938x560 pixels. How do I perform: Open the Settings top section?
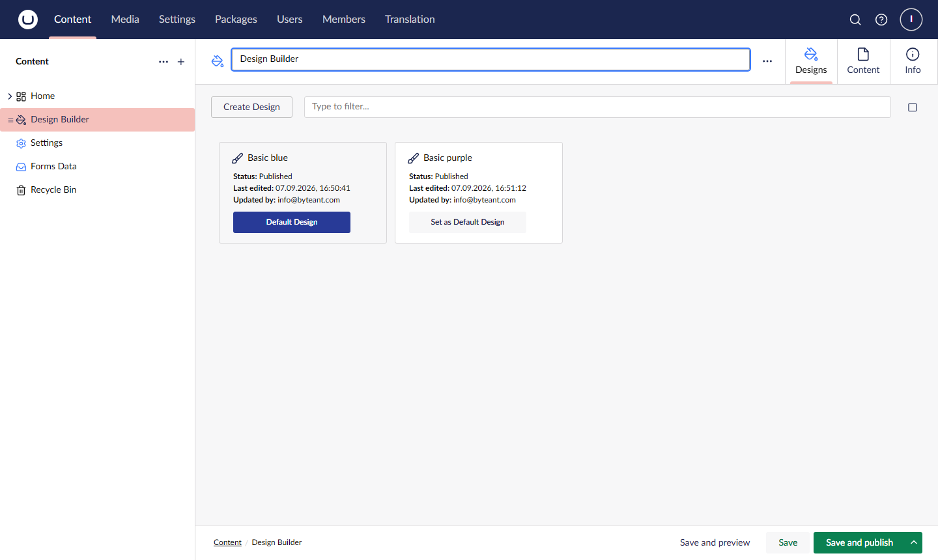click(x=177, y=20)
